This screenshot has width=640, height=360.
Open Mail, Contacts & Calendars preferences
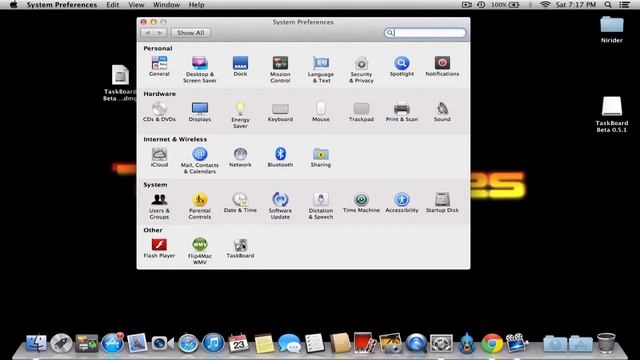[200, 160]
